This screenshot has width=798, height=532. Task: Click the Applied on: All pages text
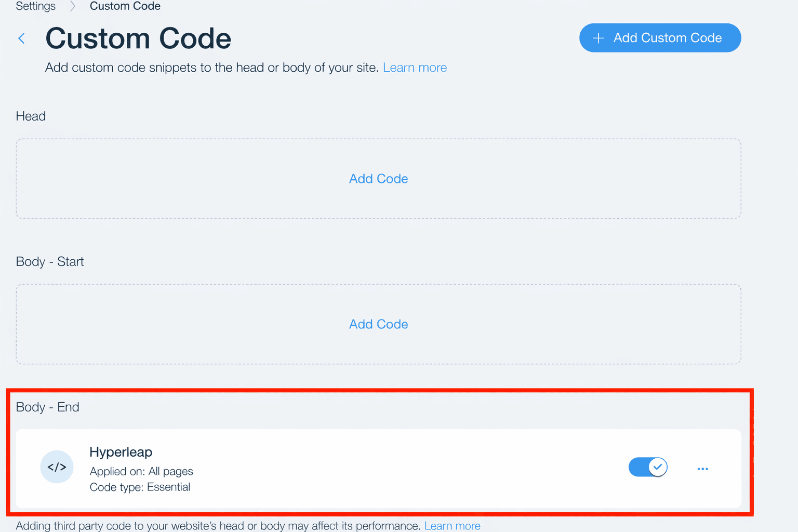(141, 471)
